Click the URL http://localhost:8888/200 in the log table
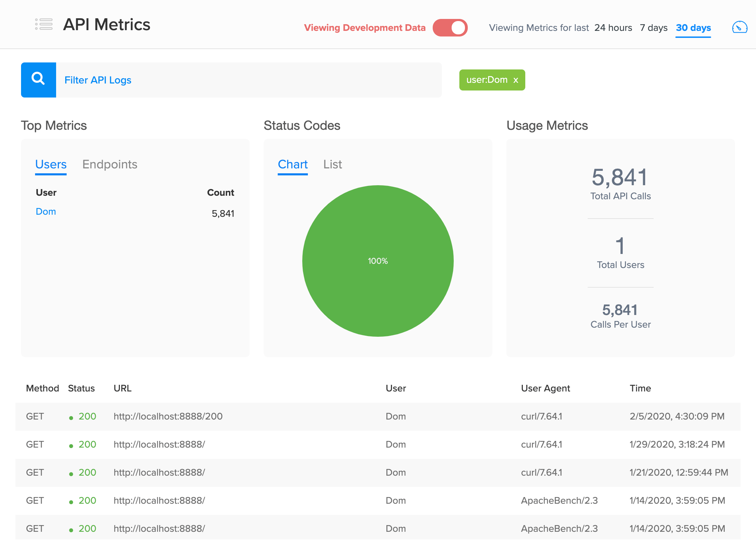The image size is (756, 543). [x=168, y=417]
